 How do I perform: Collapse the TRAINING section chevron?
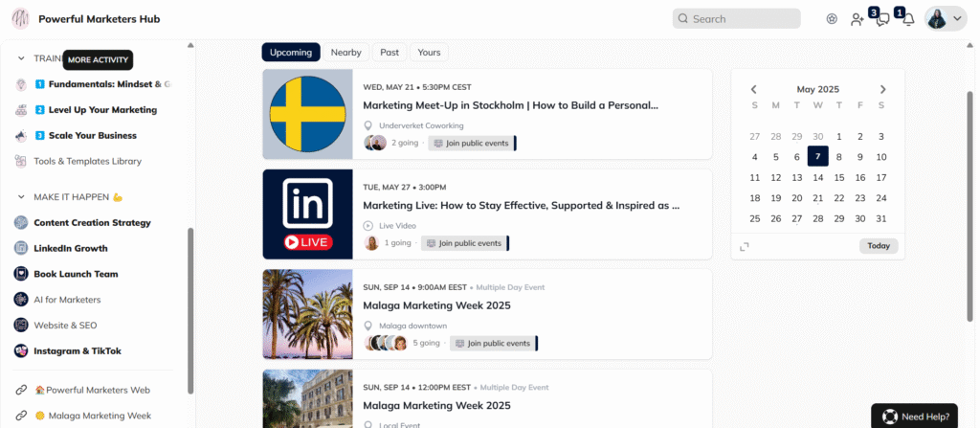[21, 58]
